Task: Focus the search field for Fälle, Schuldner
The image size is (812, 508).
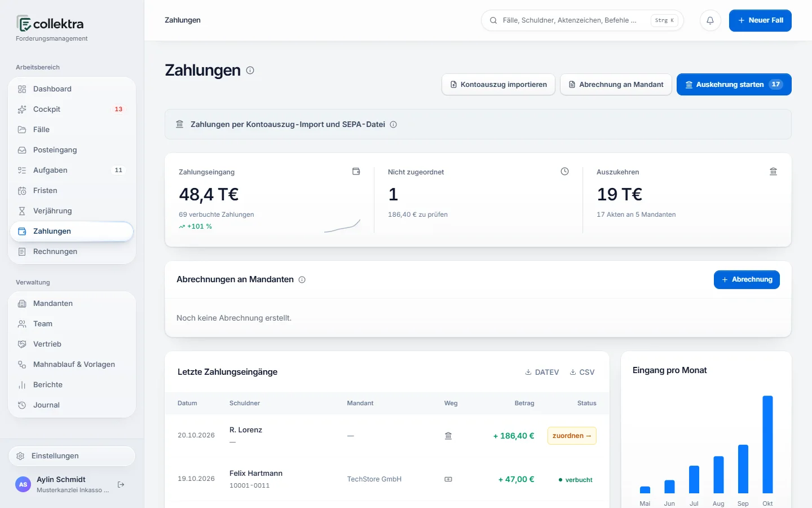Action: [582, 20]
